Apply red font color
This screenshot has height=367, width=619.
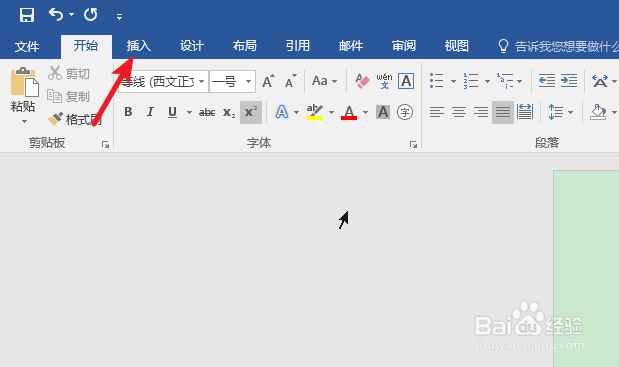point(349,112)
